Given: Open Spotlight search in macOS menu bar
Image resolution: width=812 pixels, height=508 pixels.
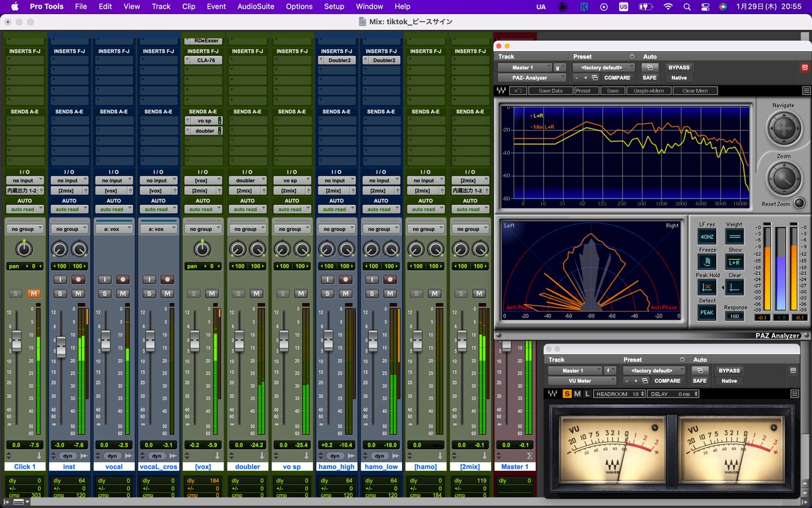Looking at the screenshot, I should tap(687, 7).
